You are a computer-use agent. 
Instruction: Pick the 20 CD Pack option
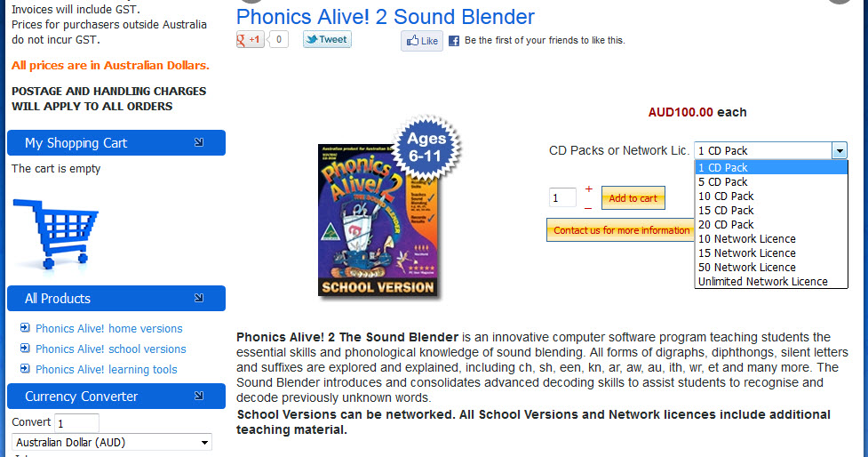pos(726,225)
